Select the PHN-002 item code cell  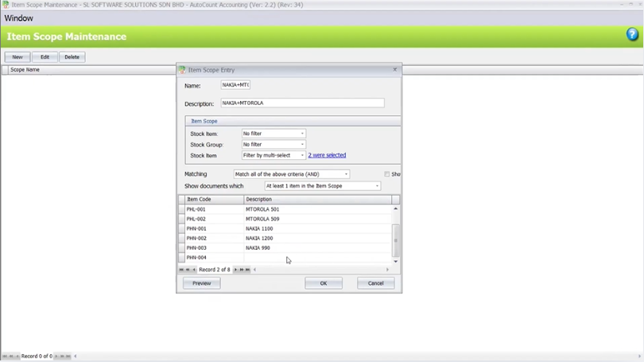(x=215, y=239)
